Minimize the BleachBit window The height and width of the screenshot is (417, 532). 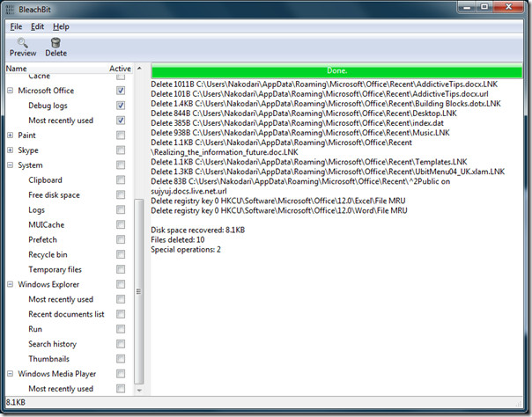[x=467, y=7]
